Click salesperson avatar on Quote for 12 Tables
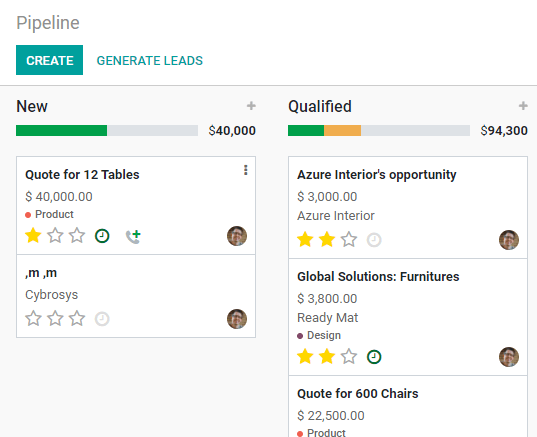 coord(237,236)
